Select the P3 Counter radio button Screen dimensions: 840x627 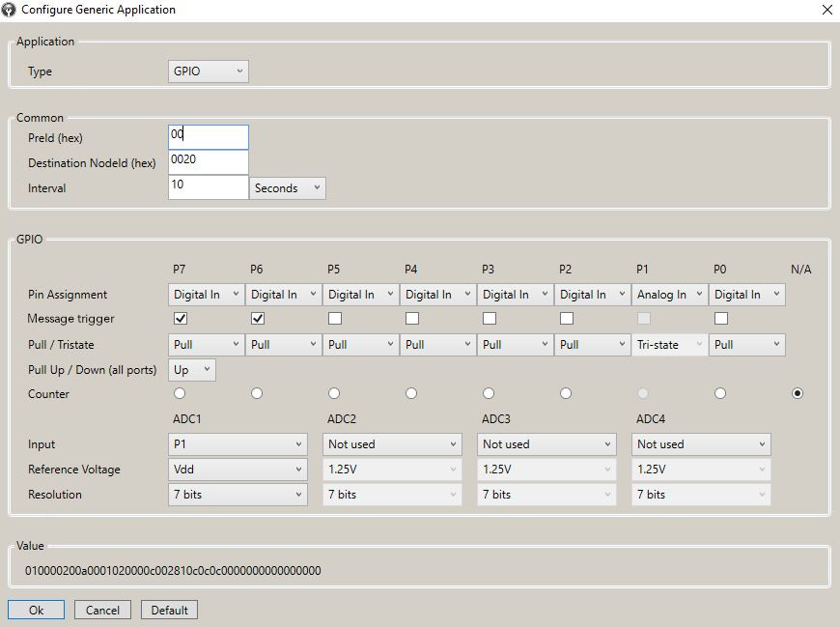[488, 393]
